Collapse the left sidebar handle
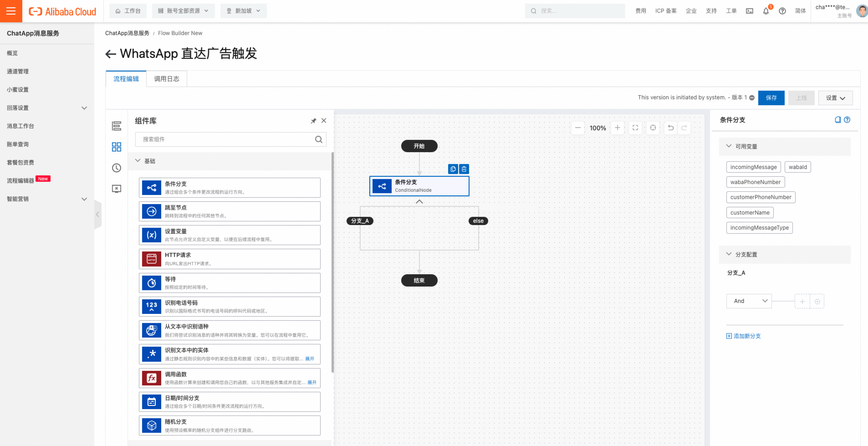The height and width of the screenshot is (446, 868). (x=97, y=215)
